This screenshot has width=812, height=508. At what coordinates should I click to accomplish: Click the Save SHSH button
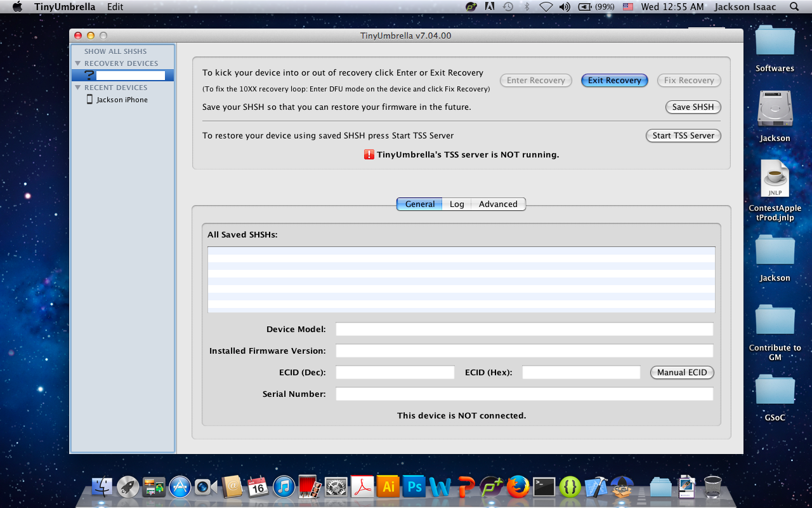point(693,107)
